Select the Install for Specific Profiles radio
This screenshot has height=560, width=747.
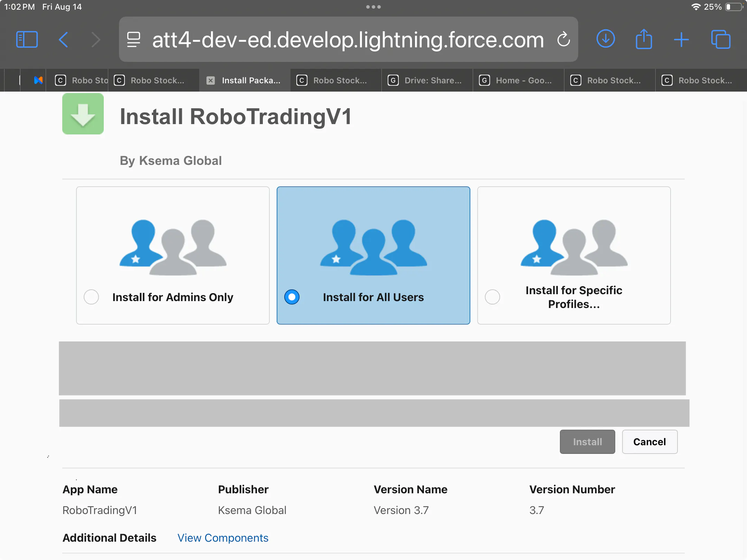(x=492, y=297)
